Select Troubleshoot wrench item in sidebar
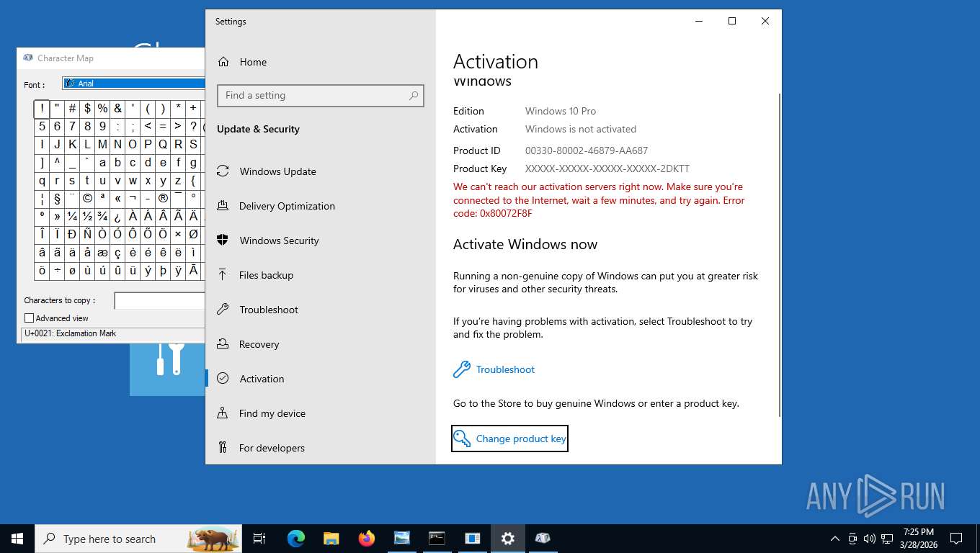 (269, 310)
